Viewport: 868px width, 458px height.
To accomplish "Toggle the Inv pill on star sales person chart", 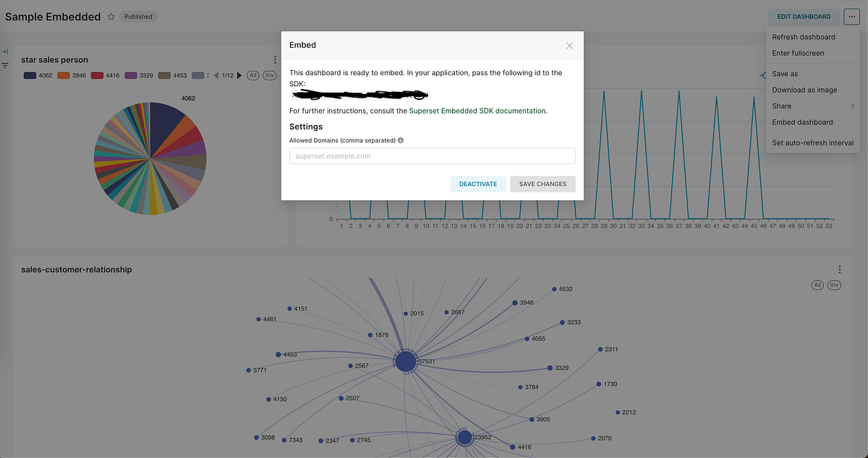I will click(269, 75).
